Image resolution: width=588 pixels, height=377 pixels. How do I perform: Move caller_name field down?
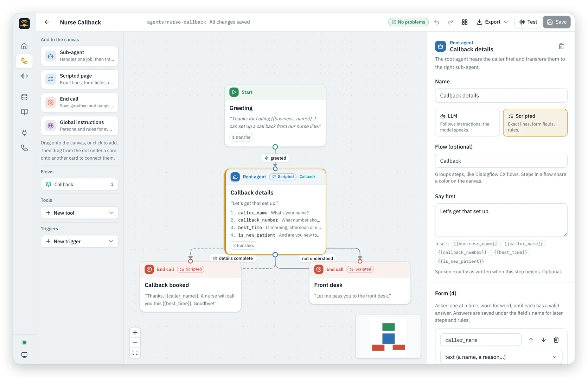(x=544, y=340)
